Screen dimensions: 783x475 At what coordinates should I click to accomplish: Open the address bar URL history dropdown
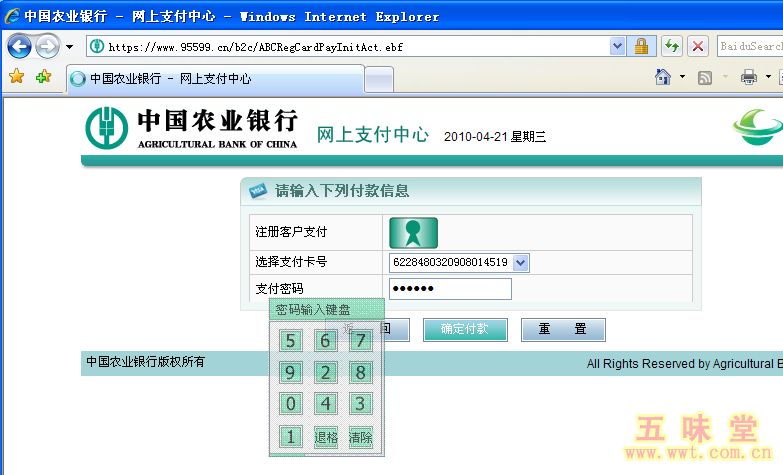point(617,46)
